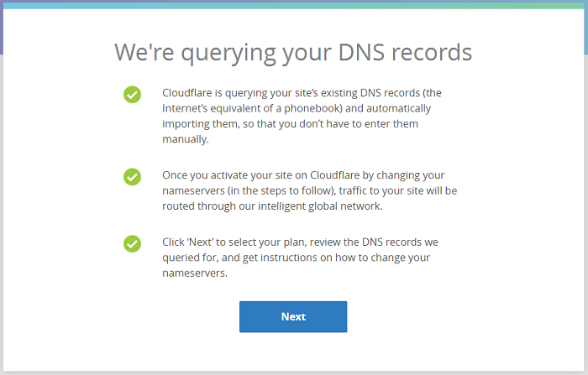Click the green checkmark beside the "Click 'Next'" paragraph
Image resolution: width=588 pixels, height=375 pixels.
coord(133,244)
